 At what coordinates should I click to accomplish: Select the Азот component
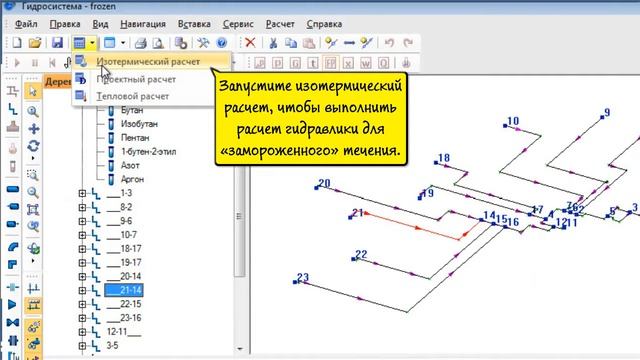coord(130,166)
